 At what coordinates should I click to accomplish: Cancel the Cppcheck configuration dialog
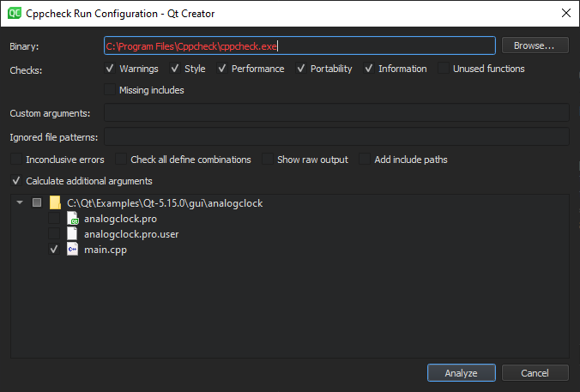click(x=535, y=373)
